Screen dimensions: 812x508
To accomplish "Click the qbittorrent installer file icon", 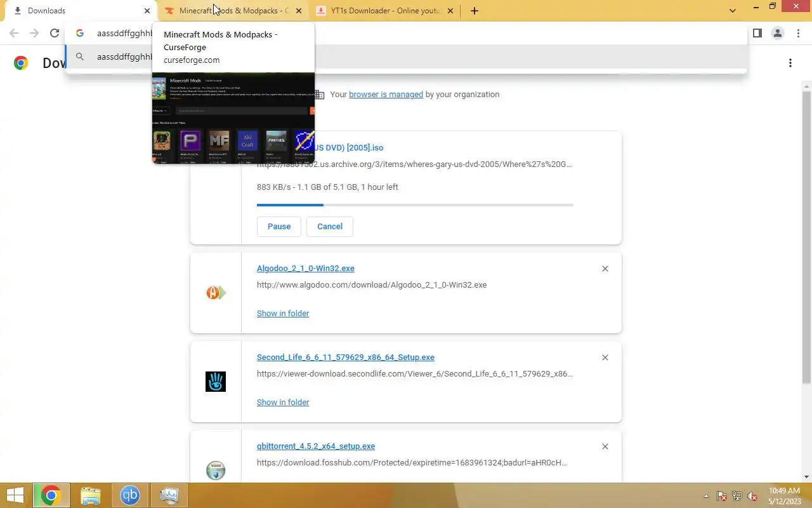I will [216, 471].
